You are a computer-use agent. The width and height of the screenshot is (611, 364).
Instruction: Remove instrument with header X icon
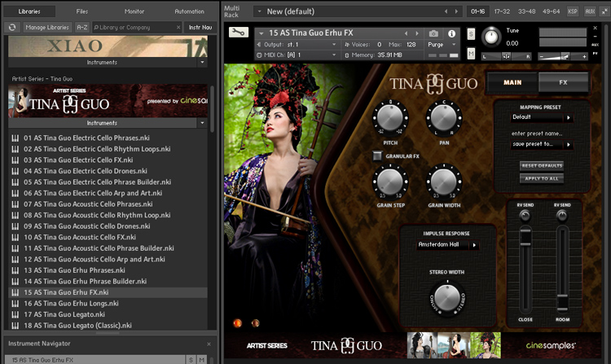(x=595, y=28)
